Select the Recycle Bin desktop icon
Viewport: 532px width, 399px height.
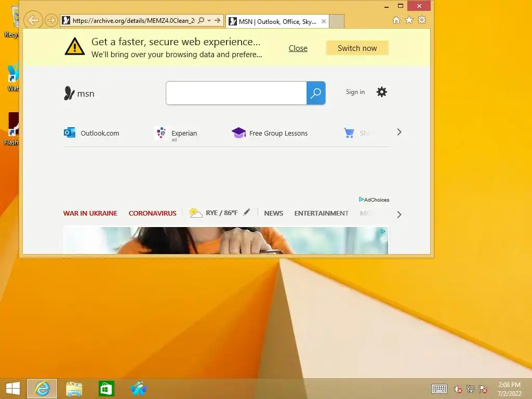(x=11, y=21)
